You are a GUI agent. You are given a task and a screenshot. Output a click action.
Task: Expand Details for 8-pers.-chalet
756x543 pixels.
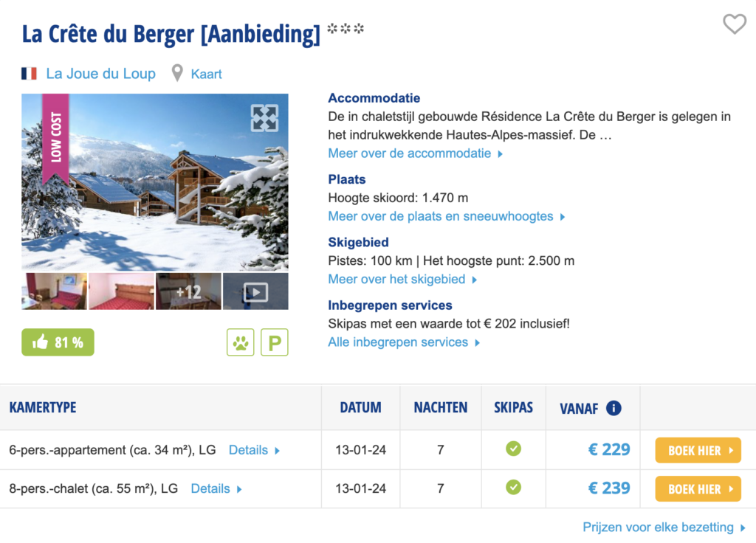pos(216,488)
